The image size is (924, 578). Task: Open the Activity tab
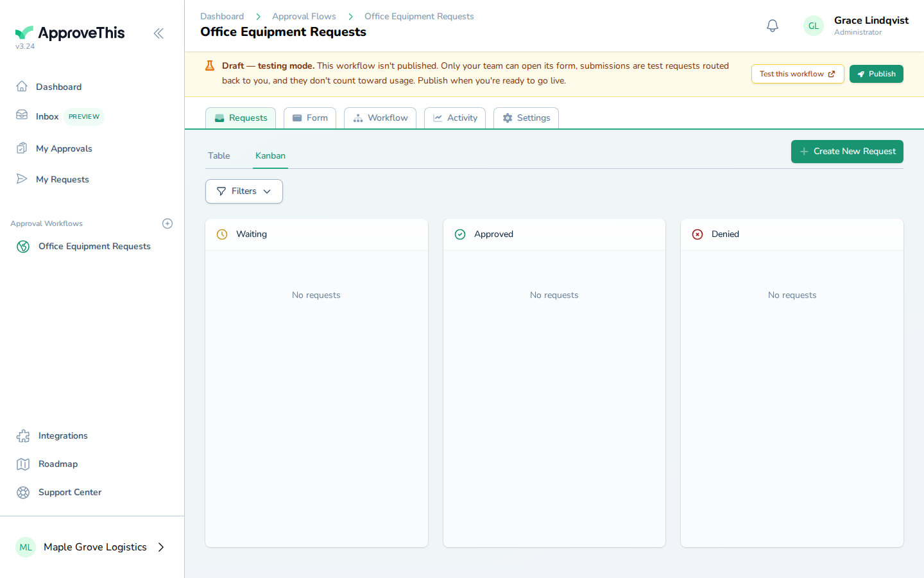455,118
